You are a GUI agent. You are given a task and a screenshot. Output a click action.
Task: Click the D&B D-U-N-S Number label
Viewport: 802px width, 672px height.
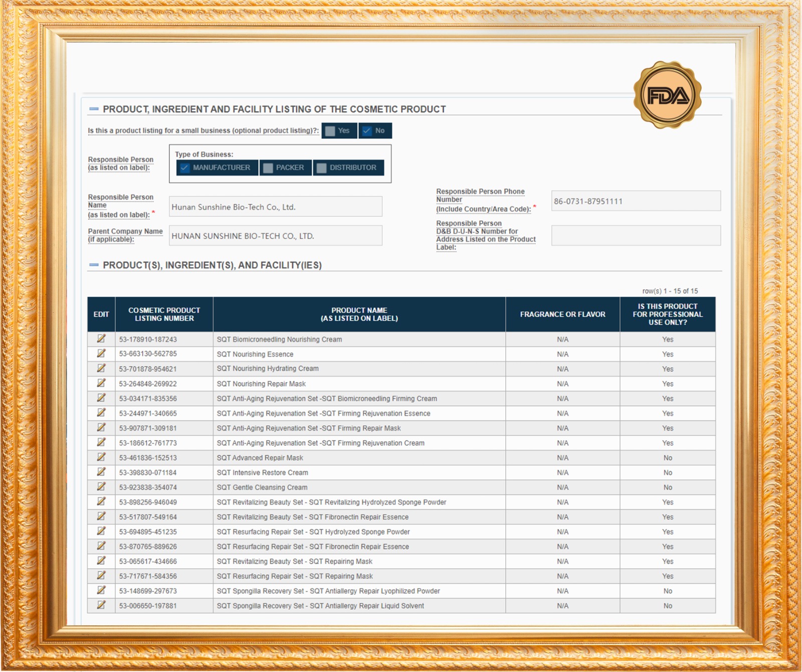(486, 235)
